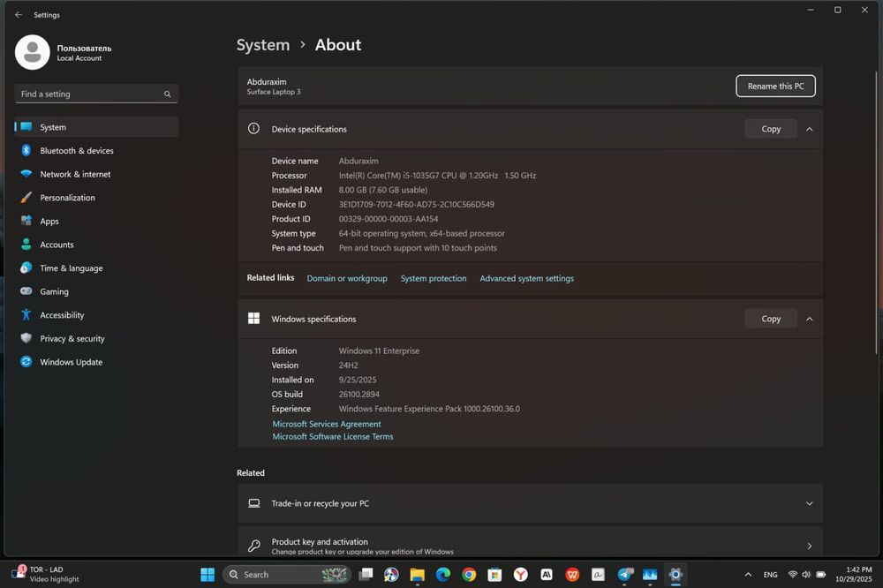Screen dimensions: 883x588
Task: Click Rename this PC button
Action: click(775, 87)
